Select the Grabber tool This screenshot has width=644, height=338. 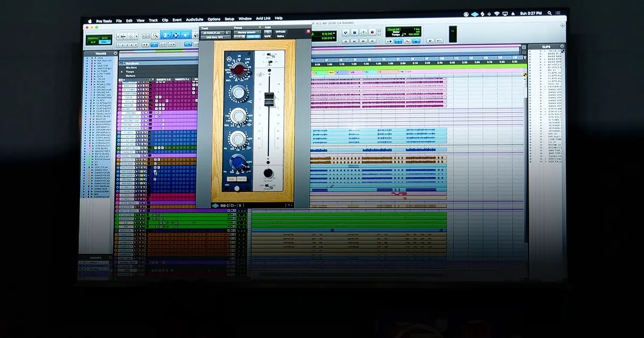click(185, 35)
